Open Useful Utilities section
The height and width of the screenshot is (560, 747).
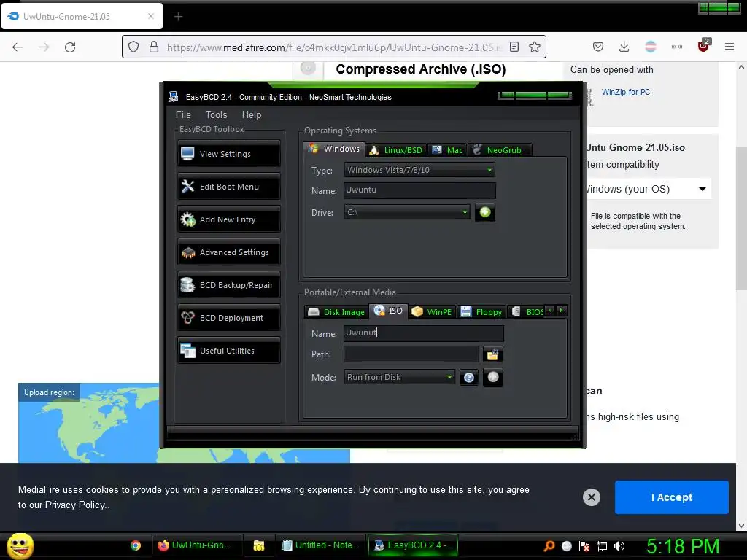[x=228, y=351]
